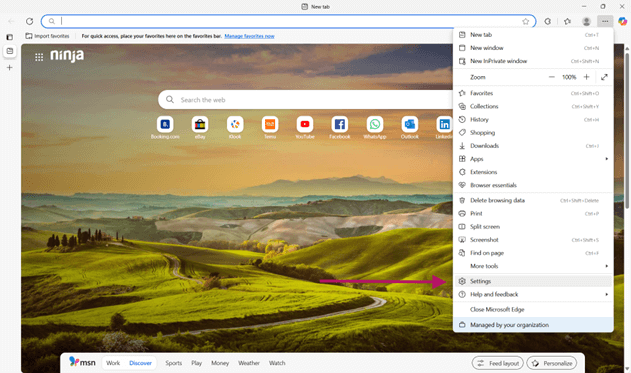This screenshot has height=373, width=631.
Task: Open the Sports feed tab
Action: [173, 363]
